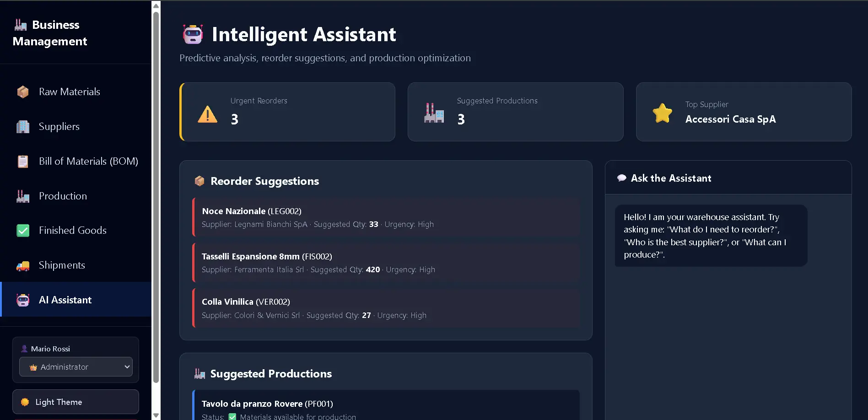This screenshot has height=420, width=868.
Task: Click the box icon beside Reorder Suggestions
Action: coord(199,181)
